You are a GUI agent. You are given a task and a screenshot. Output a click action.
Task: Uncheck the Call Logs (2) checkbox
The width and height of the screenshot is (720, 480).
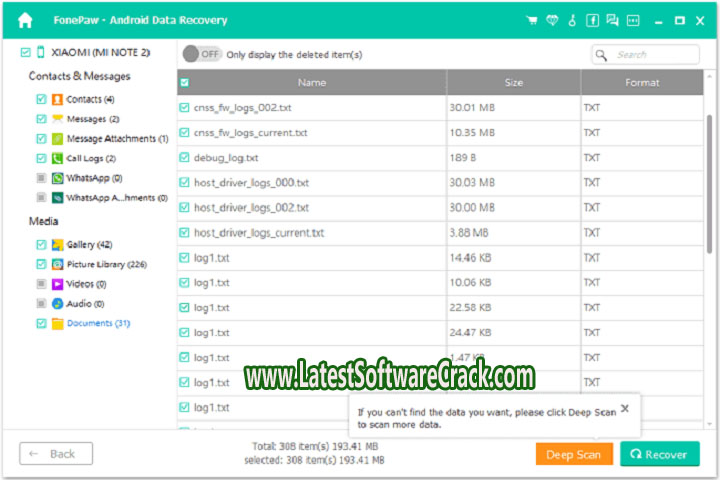(x=41, y=158)
